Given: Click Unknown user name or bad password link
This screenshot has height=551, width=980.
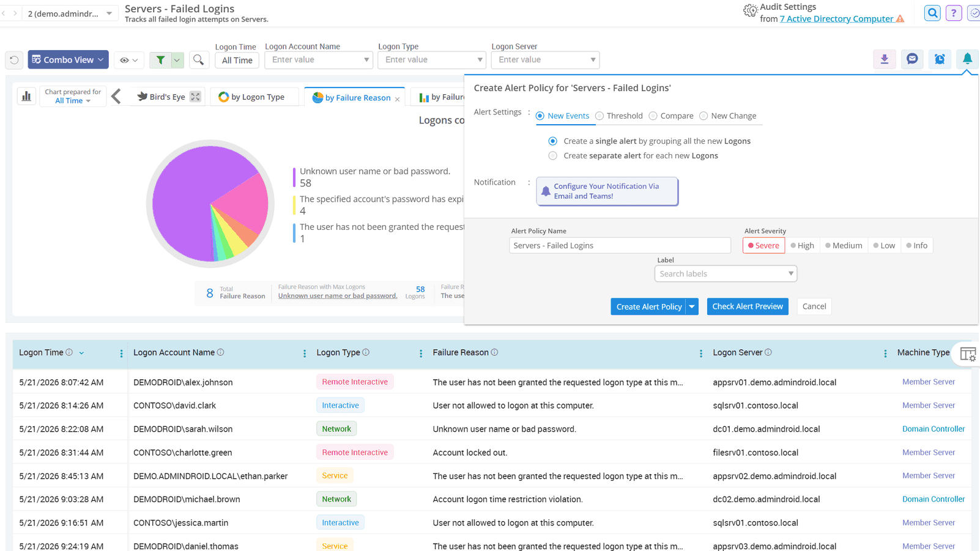Looking at the screenshot, I should pos(338,296).
